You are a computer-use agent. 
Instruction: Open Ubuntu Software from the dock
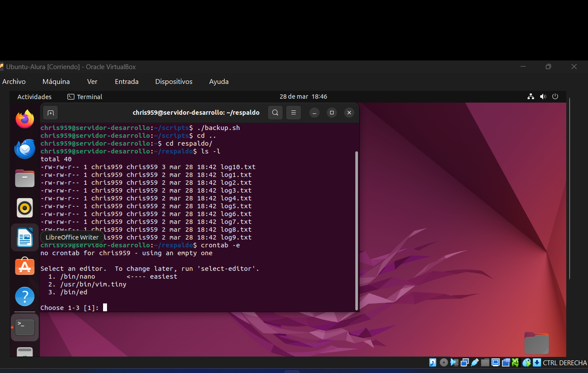[x=24, y=267]
